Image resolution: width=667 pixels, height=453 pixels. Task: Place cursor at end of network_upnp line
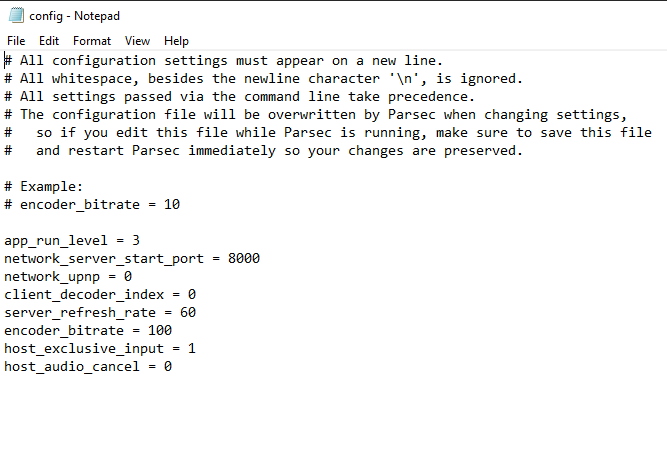coord(132,276)
